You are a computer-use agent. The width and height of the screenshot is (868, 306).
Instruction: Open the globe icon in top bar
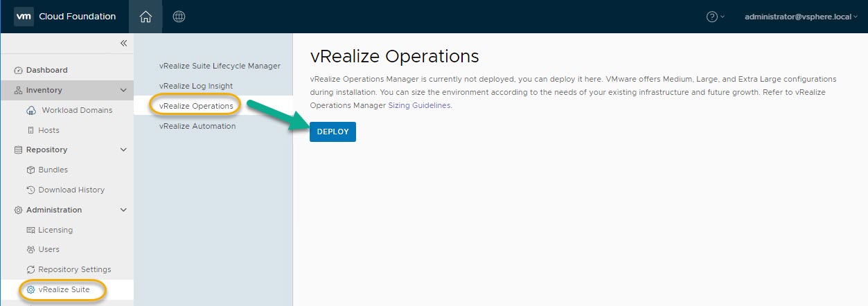[x=179, y=17]
